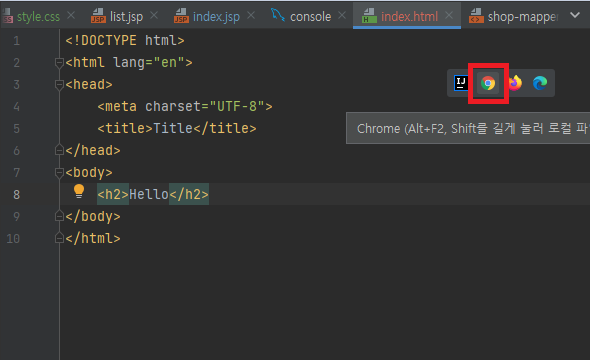Viewport: 590px width, 360px height.
Task: Close the index.html tab
Action: 449,16
